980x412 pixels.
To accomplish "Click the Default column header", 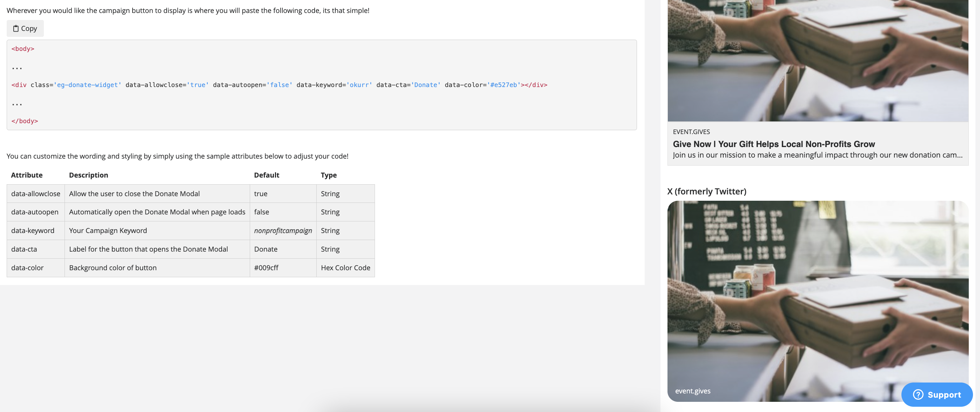I will (267, 175).
